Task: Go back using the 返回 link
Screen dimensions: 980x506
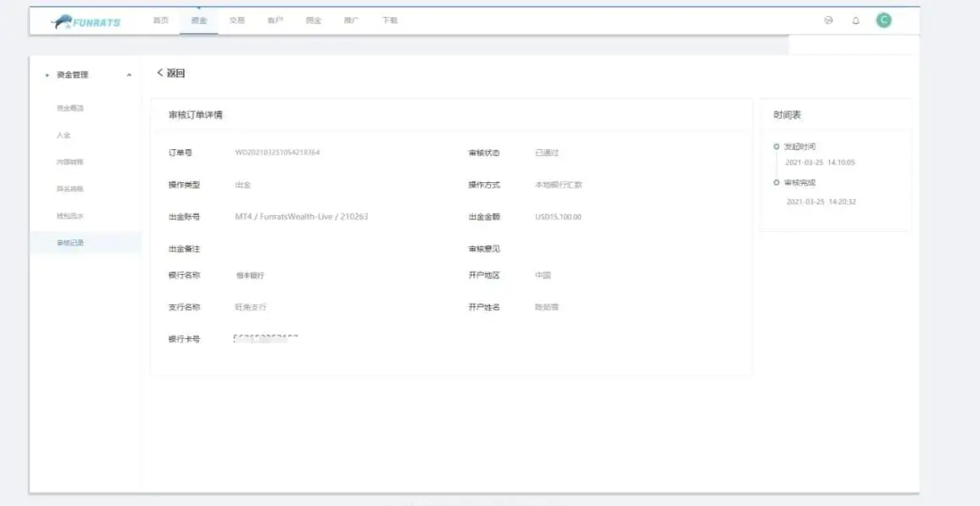Action: 171,73
